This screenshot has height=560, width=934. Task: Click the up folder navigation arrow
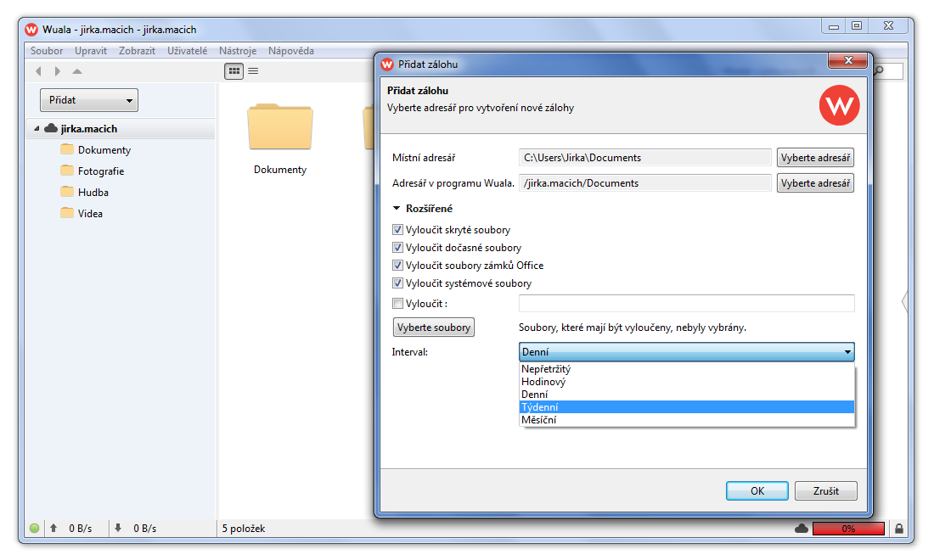[77, 71]
